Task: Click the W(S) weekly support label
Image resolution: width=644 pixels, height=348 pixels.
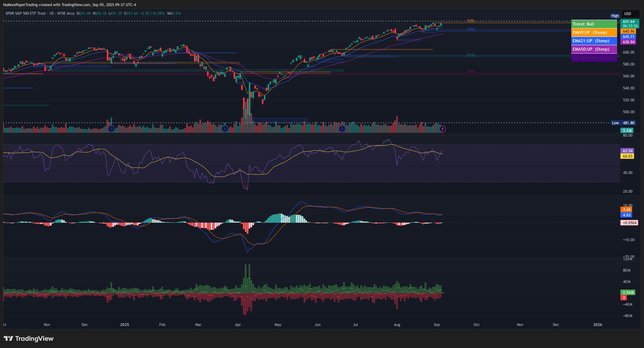Action: (x=471, y=55)
